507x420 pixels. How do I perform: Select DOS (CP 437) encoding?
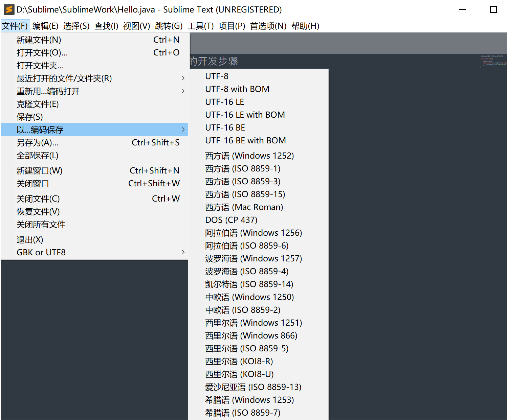coord(258,220)
